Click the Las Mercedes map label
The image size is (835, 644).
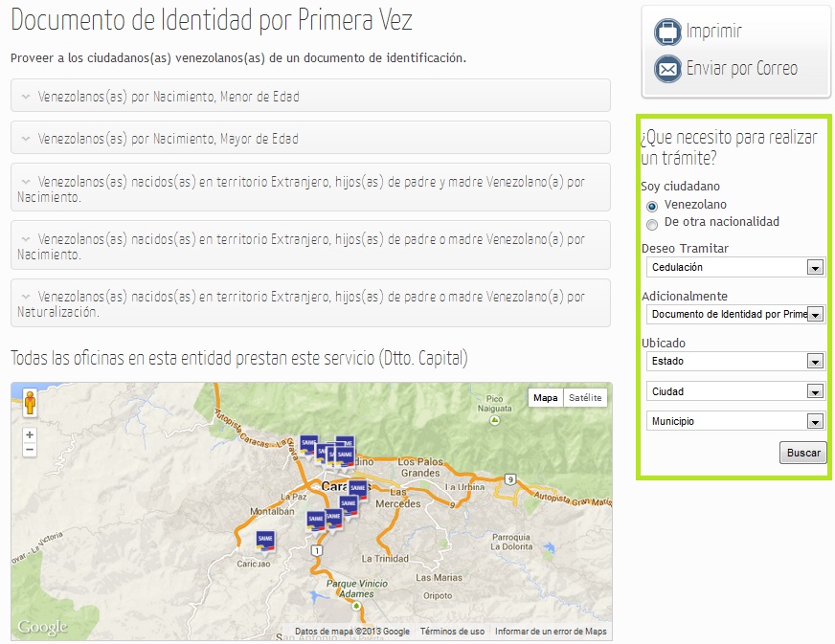(398, 499)
